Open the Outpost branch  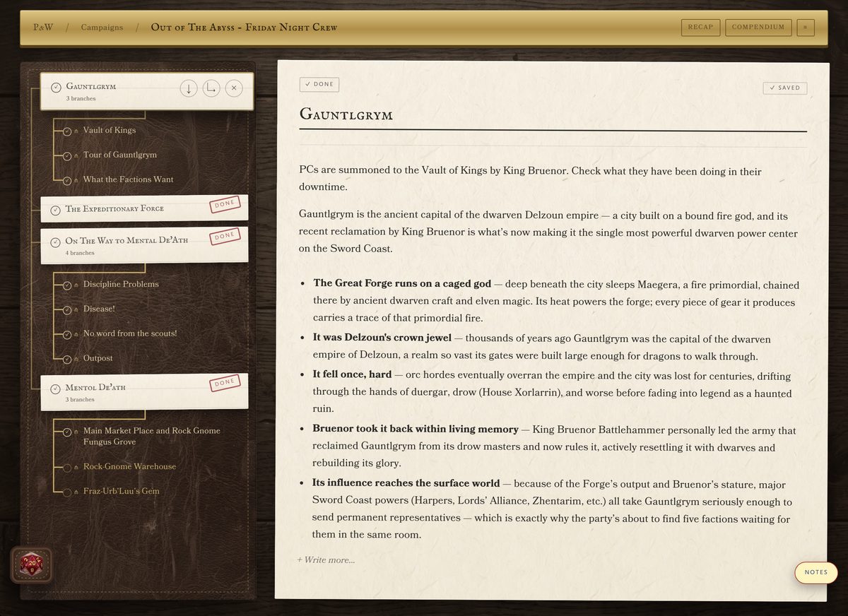pos(98,358)
